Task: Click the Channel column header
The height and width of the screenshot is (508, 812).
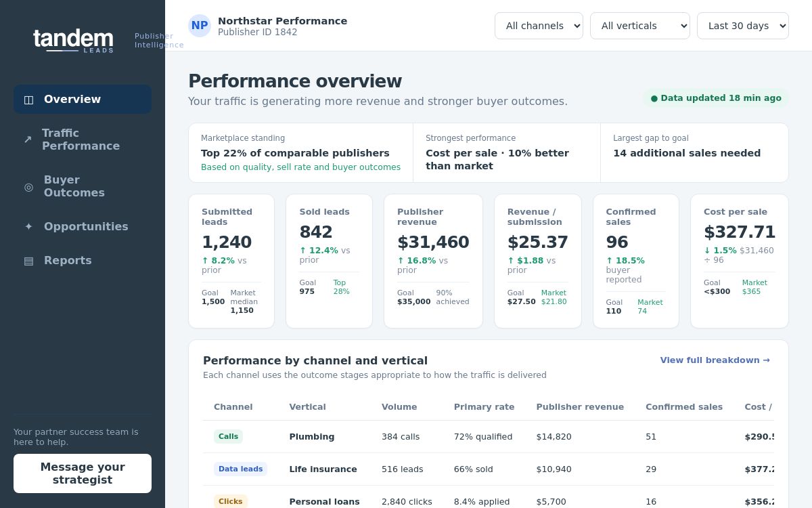Action: tap(233, 407)
